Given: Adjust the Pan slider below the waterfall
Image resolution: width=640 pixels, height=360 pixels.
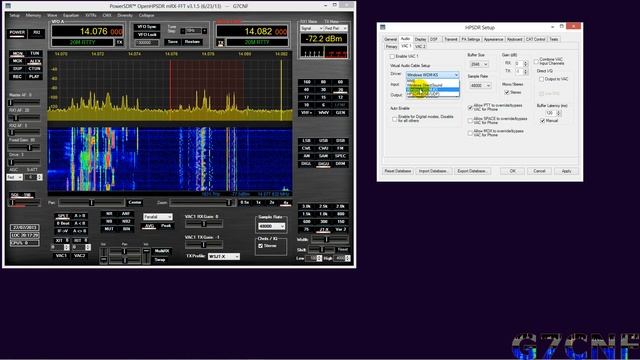Looking at the screenshot, I should (91, 202).
